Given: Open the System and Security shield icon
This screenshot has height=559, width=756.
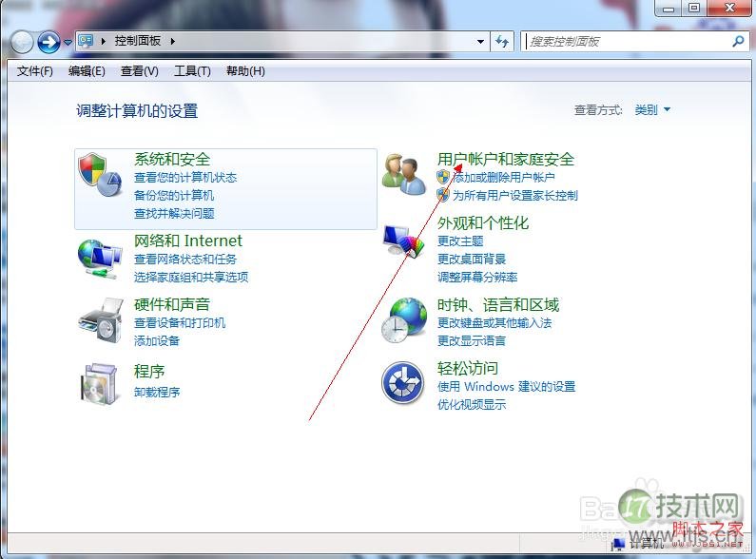Looking at the screenshot, I should point(100,174).
